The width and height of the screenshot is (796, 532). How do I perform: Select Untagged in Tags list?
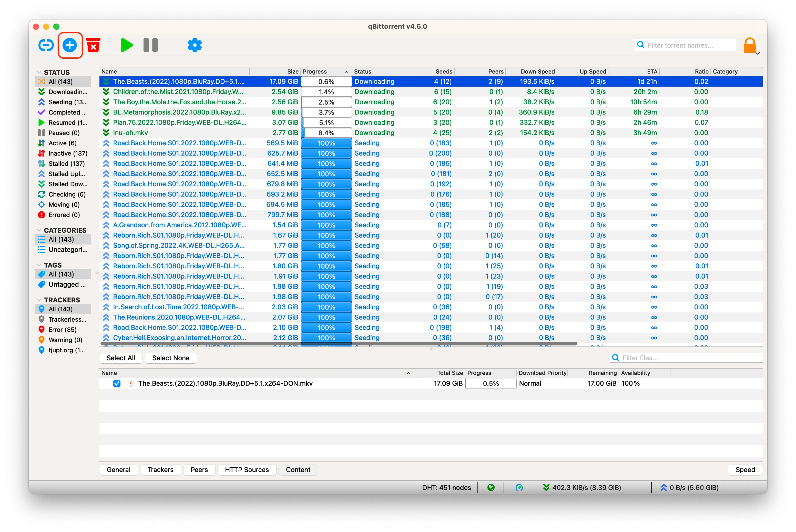(63, 284)
